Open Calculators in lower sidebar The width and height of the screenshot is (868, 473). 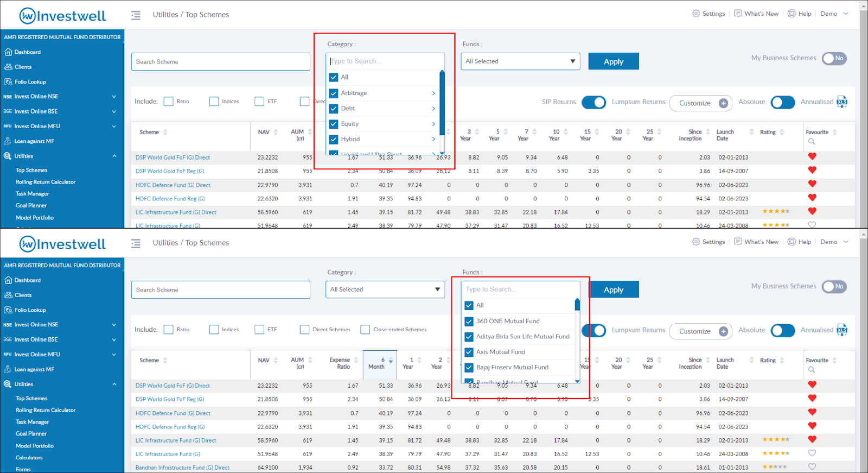29,458
